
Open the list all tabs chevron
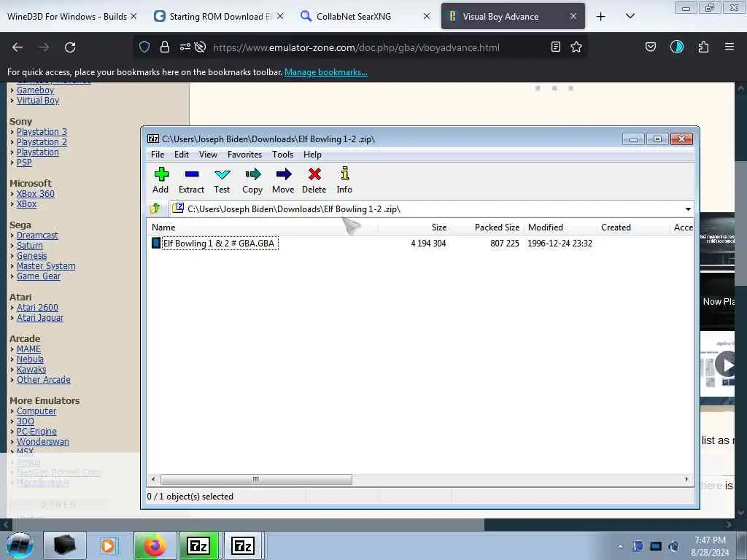630,16
